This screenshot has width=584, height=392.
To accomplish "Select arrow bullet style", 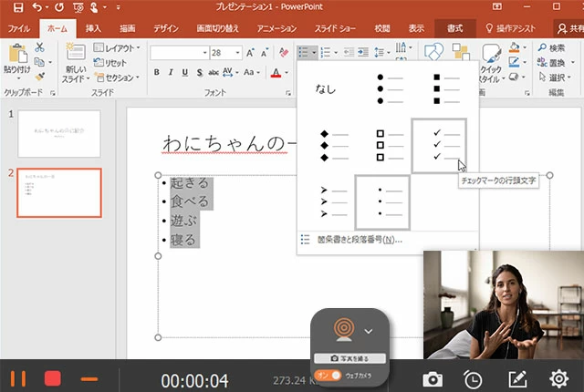I will click(x=333, y=202).
